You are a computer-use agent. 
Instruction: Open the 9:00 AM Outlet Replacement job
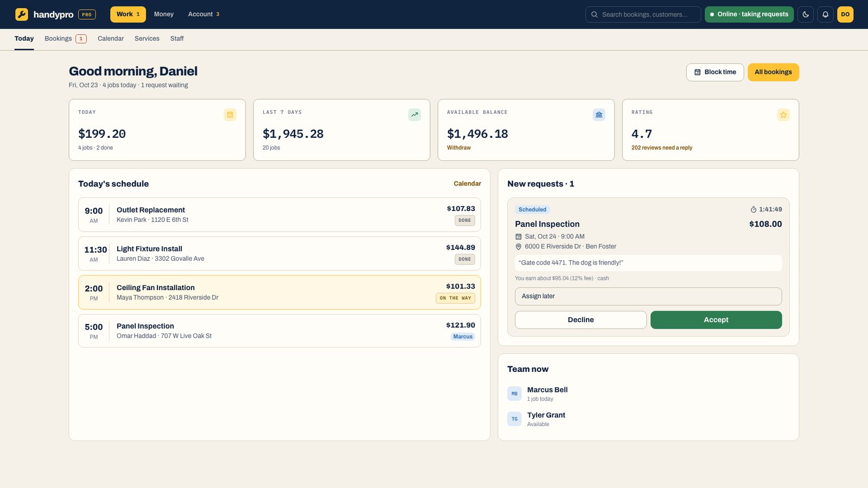(x=279, y=215)
